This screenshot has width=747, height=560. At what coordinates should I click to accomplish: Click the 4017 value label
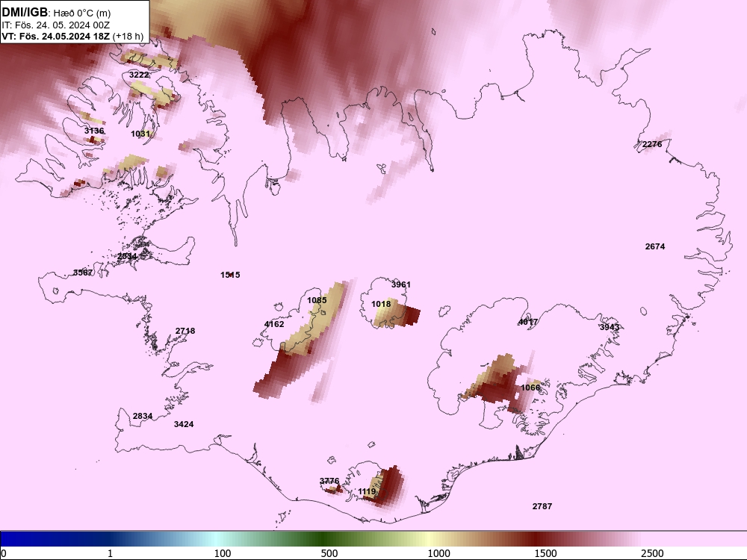click(x=528, y=322)
